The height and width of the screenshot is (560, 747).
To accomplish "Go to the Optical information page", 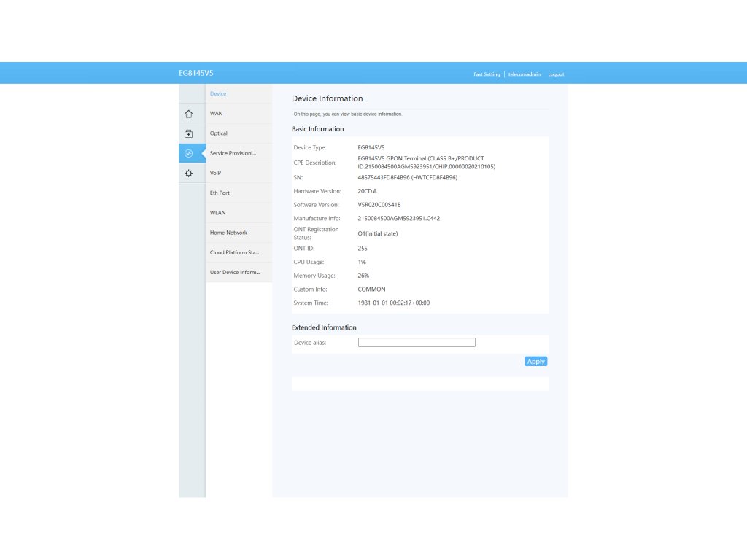I will [219, 133].
